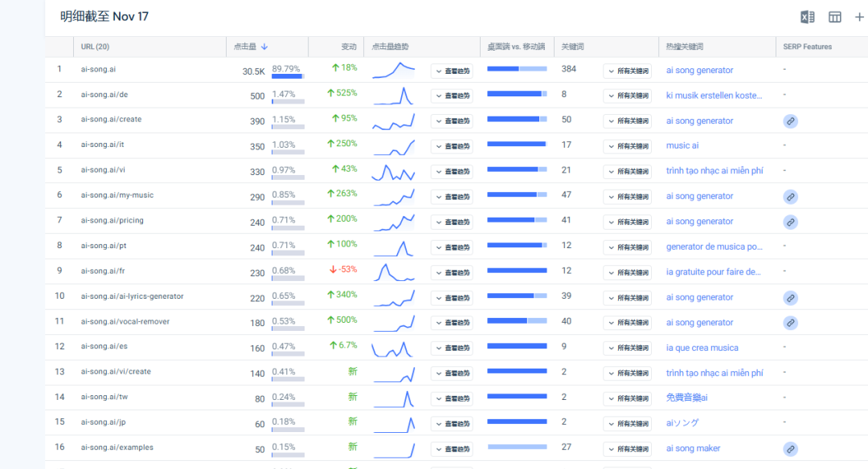
Task: Click SERP link icon for ai-song.ai/my-music
Action: click(791, 197)
